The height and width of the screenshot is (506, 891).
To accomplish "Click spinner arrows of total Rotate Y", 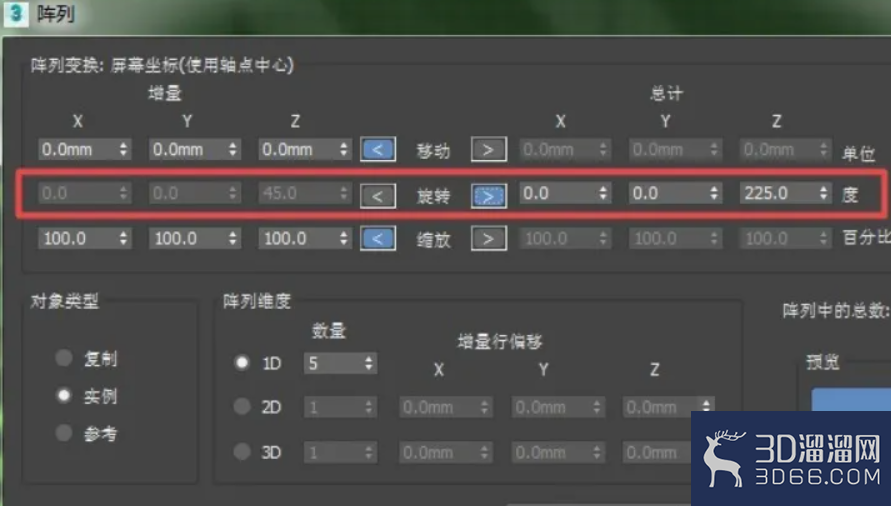I will (714, 193).
